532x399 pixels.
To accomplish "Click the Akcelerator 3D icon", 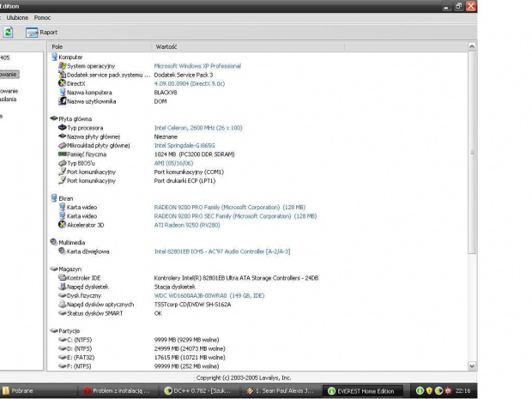I will coord(62,225).
